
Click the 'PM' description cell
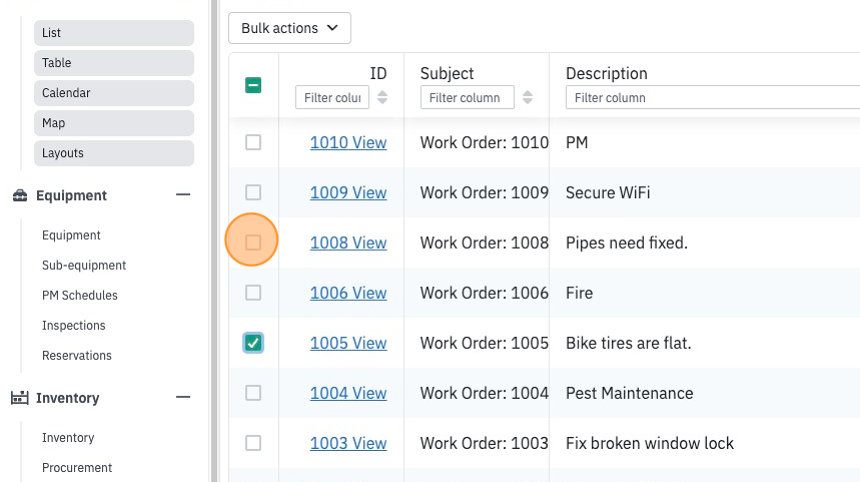pyautogui.click(x=576, y=143)
